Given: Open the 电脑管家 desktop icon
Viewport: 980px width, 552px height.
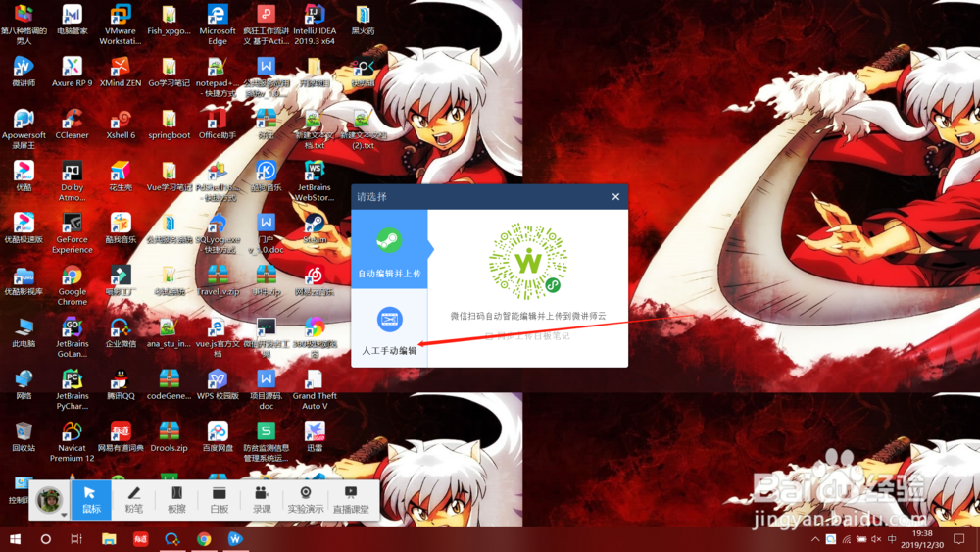Looking at the screenshot, I should [x=72, y=20].
